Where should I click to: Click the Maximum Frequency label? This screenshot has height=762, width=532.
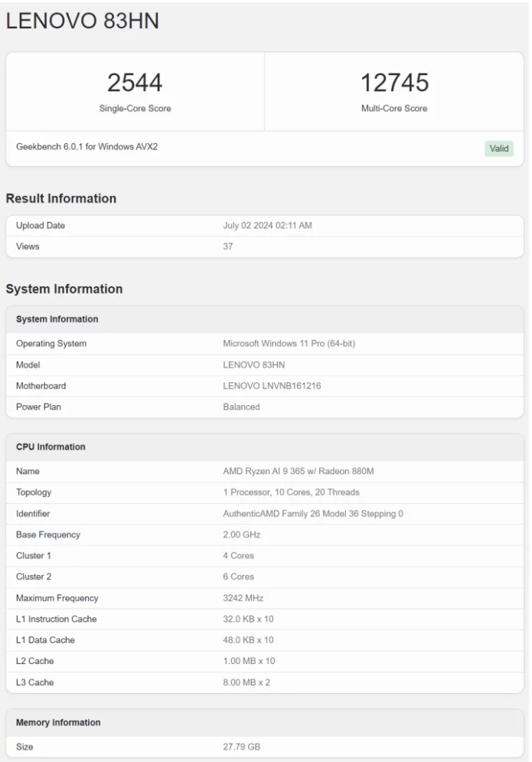57,598
